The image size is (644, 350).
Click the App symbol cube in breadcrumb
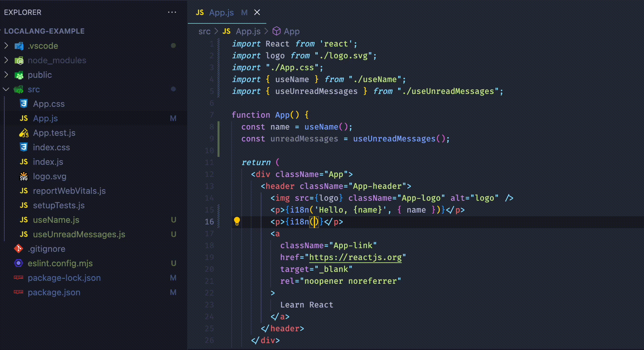pos(277,31)
